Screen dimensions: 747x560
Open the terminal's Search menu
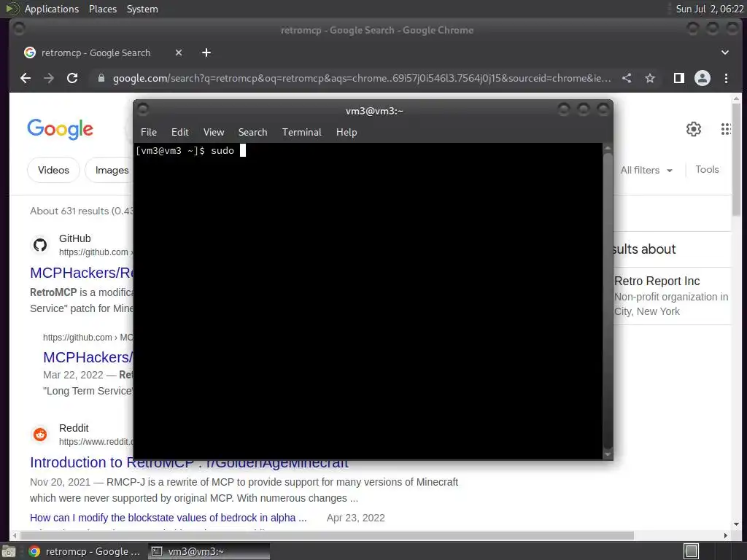click(x=252, y=133)
